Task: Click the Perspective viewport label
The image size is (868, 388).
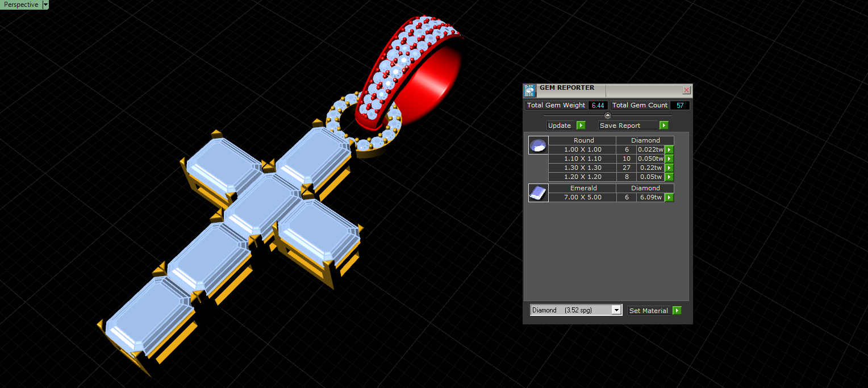Action: coord(21,5)
